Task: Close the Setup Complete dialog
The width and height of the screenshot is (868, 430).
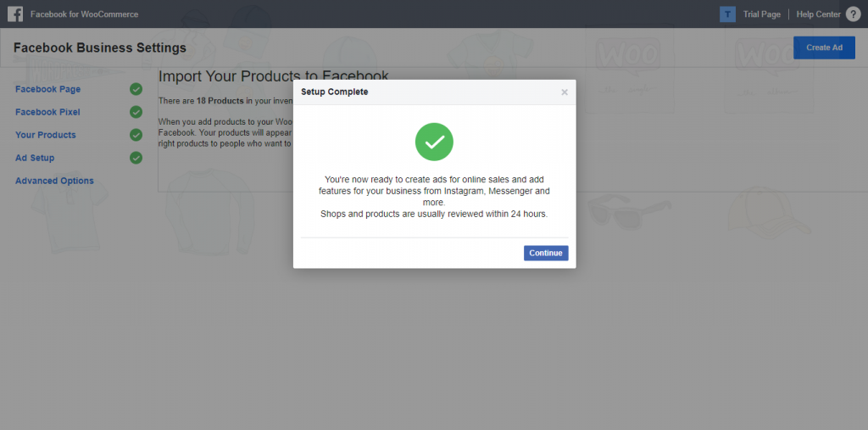Action: coord(565,92)
